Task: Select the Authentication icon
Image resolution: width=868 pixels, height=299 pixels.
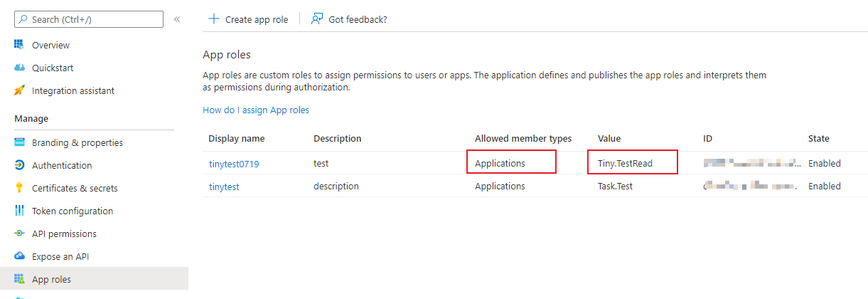Action: 19,165
